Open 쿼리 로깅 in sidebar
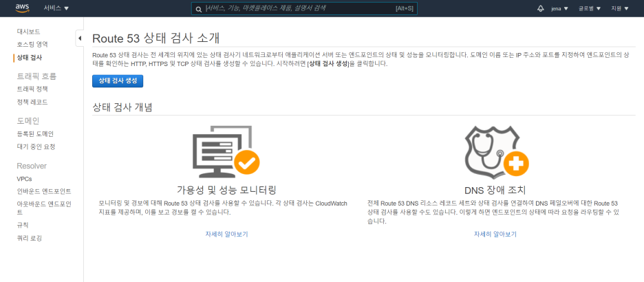The image size is (644, 282). click(x=29, y=238)
